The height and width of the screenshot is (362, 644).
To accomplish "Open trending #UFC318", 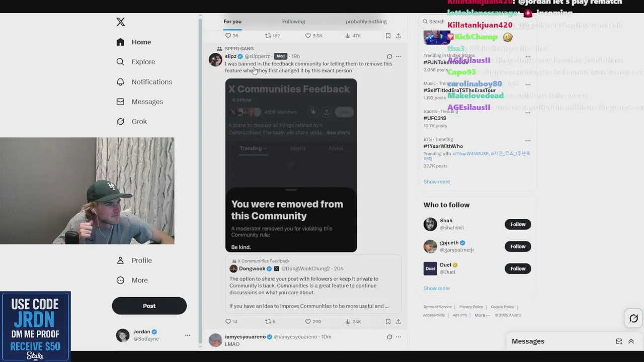I will click(435, 119).
